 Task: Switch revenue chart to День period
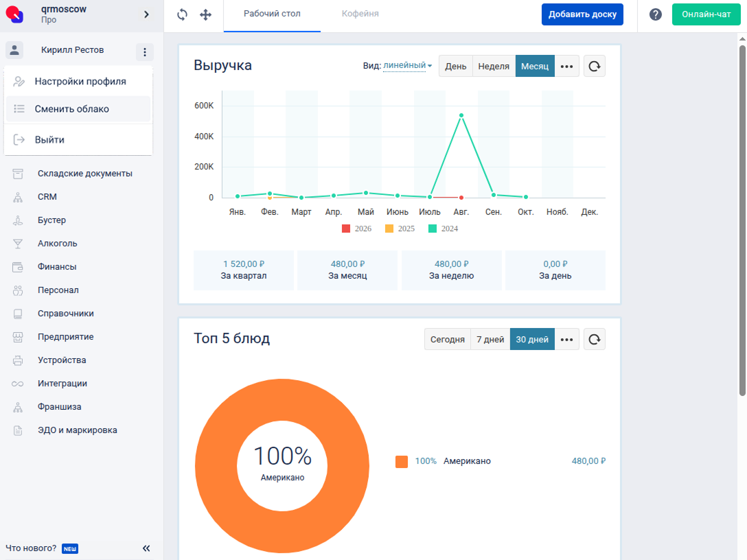pyautogui.click(x=455, y=66)
